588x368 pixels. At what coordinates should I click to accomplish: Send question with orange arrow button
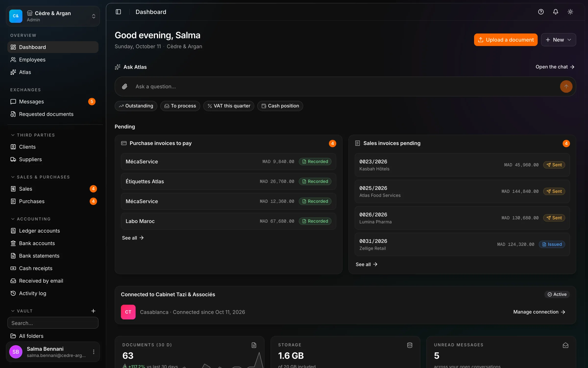point(566,86)
